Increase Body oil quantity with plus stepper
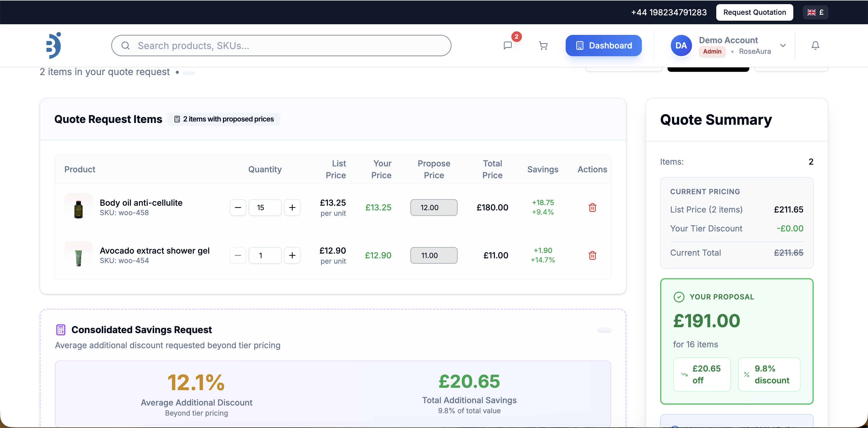Viewport: 868px width, 428px height. pos(292,207)
